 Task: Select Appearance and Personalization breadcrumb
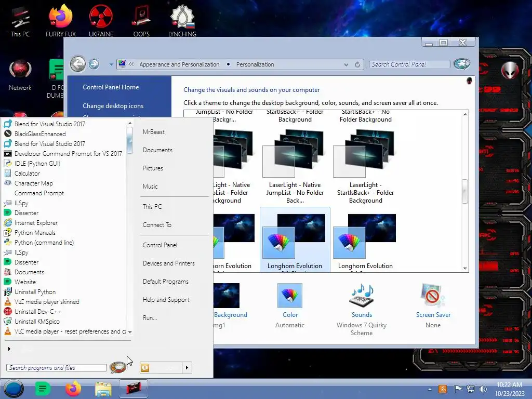pos(179,64)
